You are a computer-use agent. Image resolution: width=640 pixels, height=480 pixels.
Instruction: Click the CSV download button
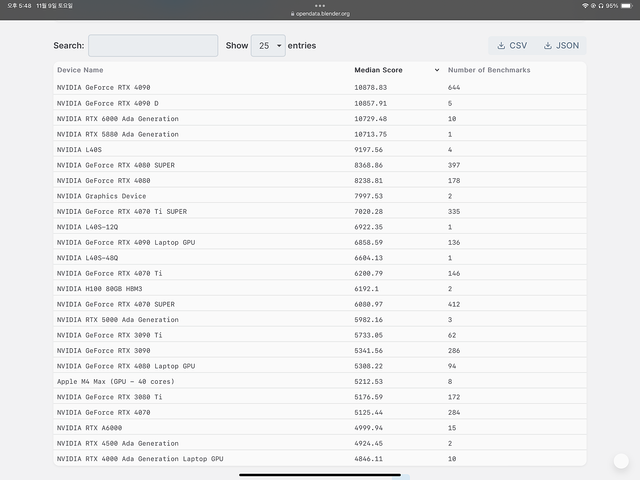[x=512, y=45]
